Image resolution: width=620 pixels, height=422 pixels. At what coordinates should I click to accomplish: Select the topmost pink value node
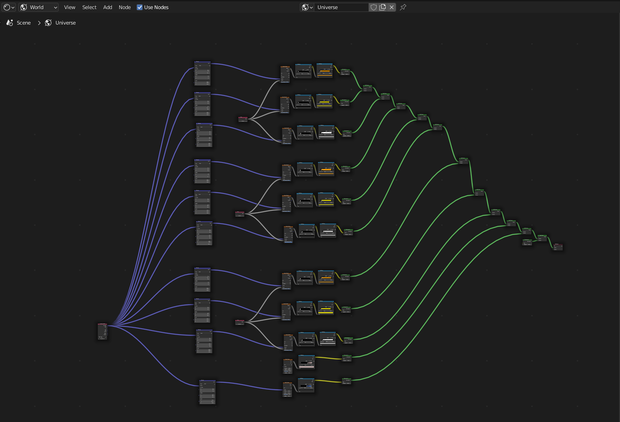[243, 119]
